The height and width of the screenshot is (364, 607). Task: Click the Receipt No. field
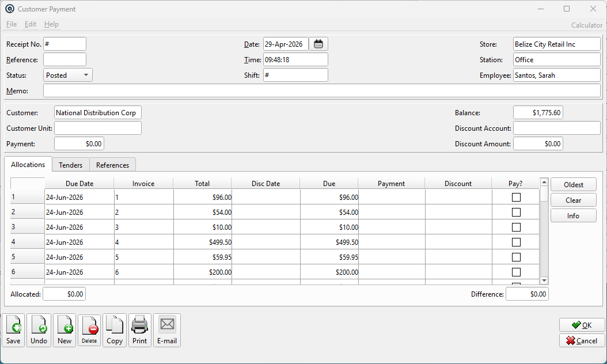coord(65,44)
